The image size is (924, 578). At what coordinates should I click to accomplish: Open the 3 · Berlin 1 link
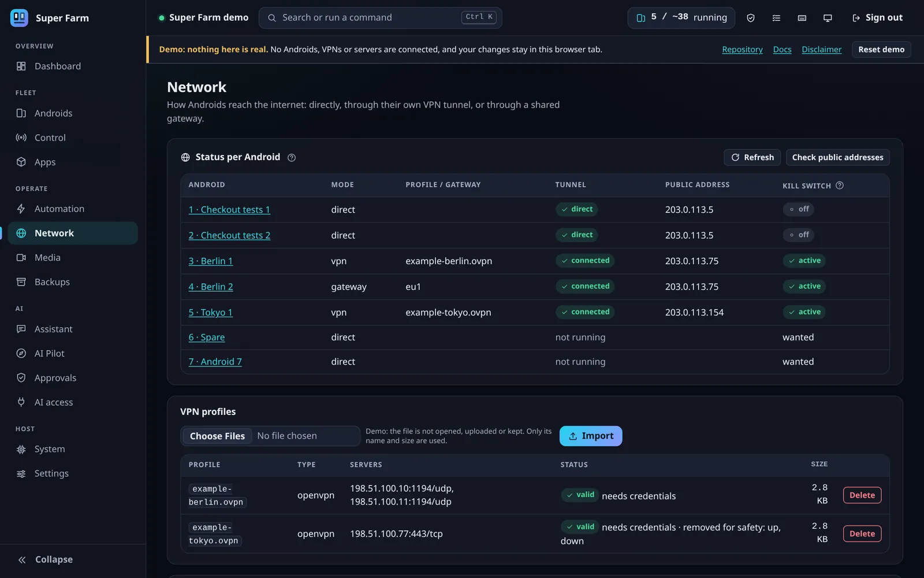pyautogui.click(x=211, y=261)
